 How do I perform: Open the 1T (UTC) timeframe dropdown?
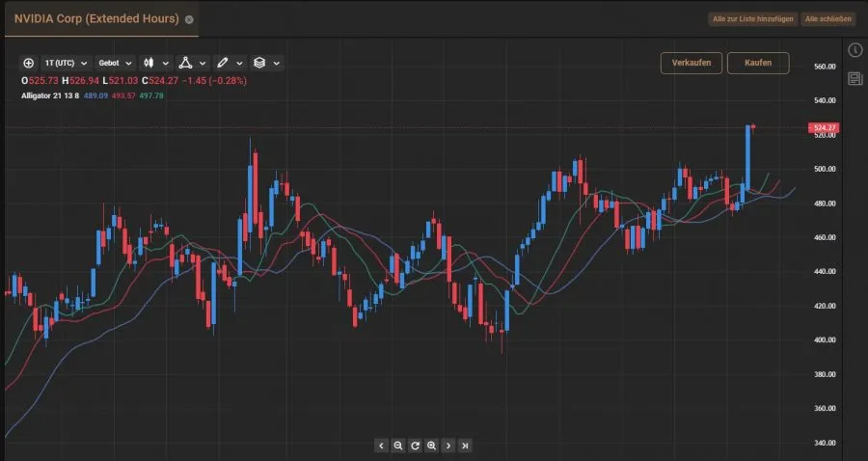click(x=66, y=63)
